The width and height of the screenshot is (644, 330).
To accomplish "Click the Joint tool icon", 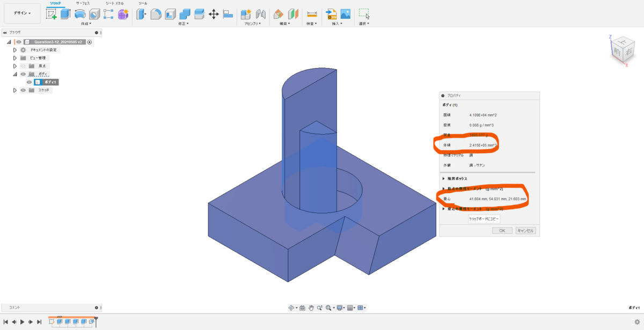I will [x=261, y=14].
